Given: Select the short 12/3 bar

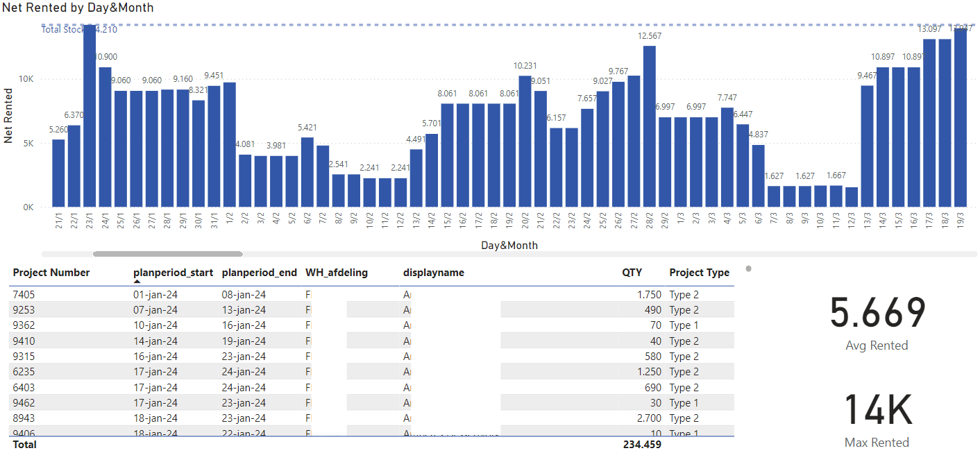Looking at the screenshot, I should (x=851, y=197).
